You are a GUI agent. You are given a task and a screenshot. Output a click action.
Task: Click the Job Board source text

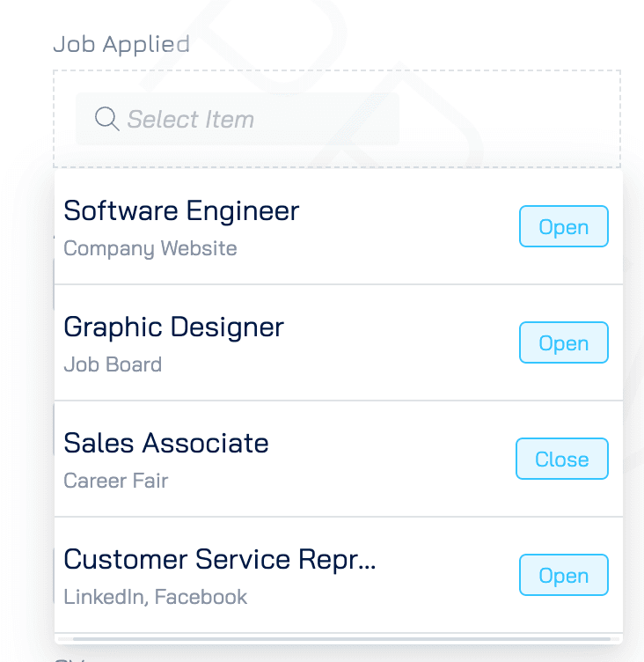click(x=113, y=364)
